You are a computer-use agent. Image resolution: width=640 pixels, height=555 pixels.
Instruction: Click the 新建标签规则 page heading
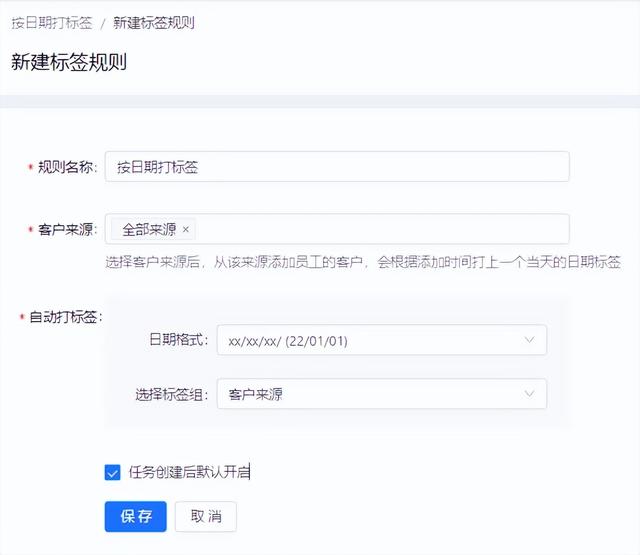(x=68, y=62)
